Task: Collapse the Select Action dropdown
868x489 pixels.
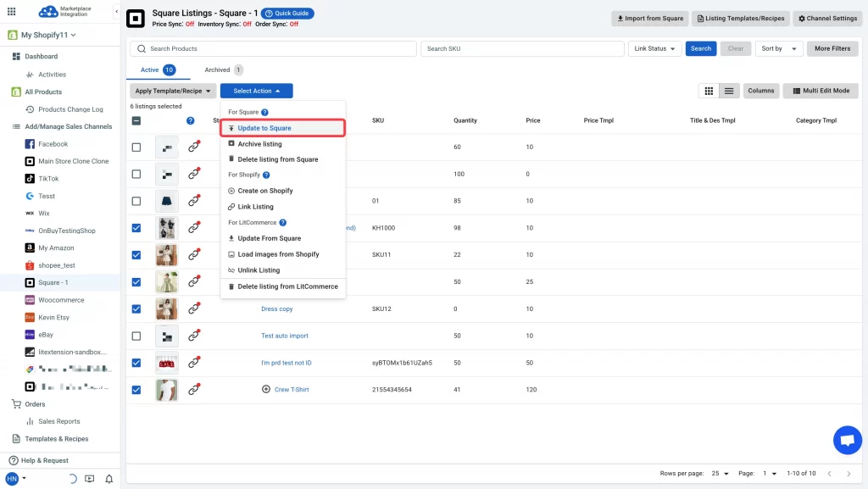Action: click(x=256, y=91)
